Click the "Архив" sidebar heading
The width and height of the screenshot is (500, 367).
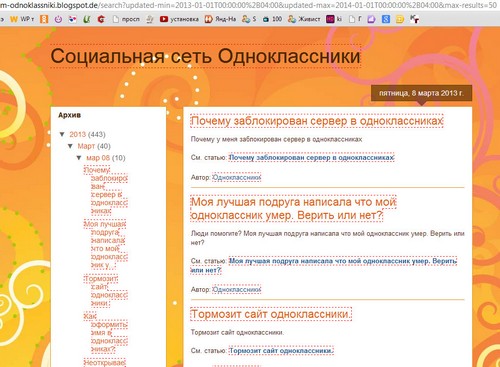click(x=69, y=115)
